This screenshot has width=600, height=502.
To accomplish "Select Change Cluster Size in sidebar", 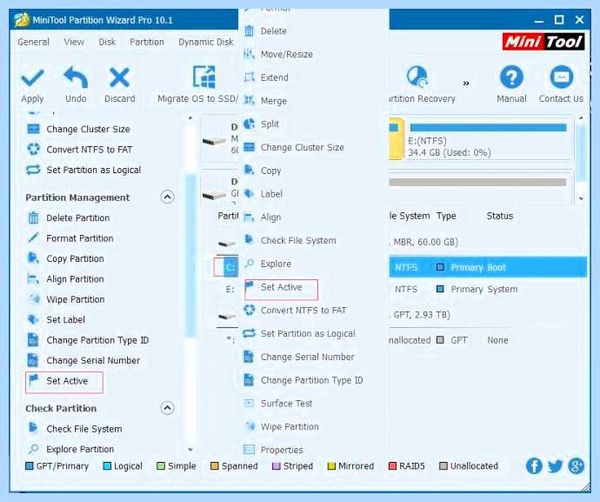I will [x=78, y=129].
